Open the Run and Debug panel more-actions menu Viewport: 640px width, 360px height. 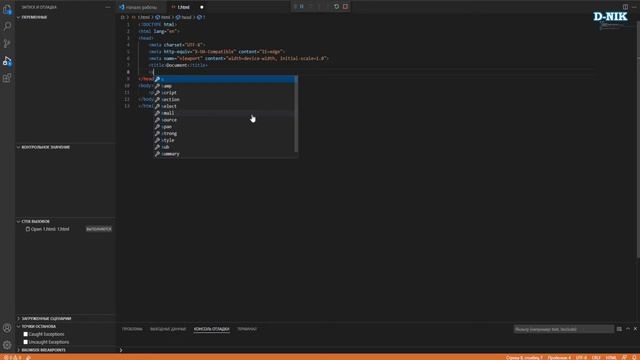108,7
